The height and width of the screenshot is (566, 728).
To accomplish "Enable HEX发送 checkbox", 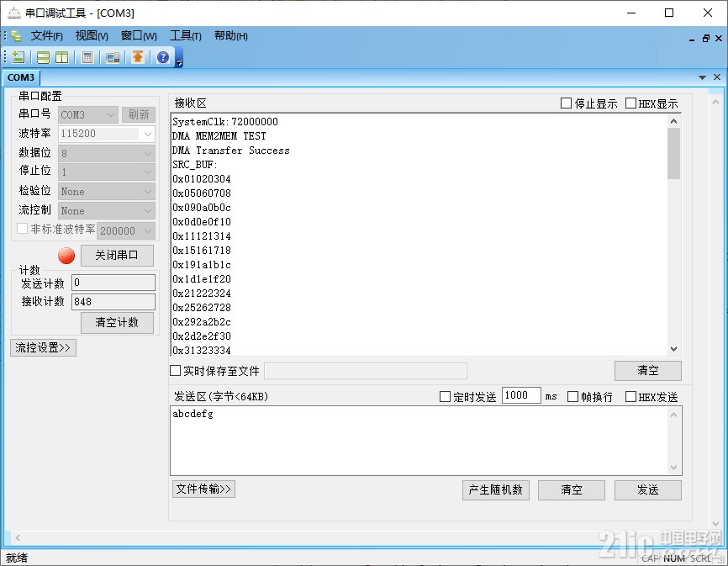I will 630,396.
